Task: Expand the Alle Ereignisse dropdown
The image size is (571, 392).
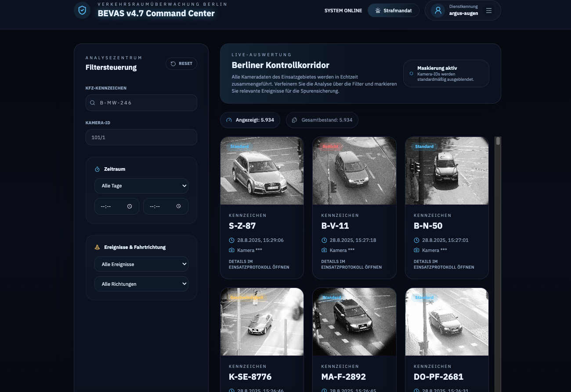Action: tap(141, 264)
